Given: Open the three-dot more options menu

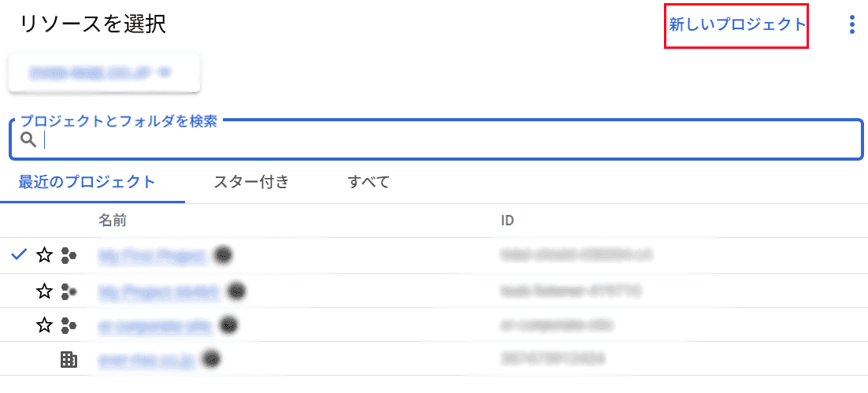Looking at the screenshot, I should [852, 25].
